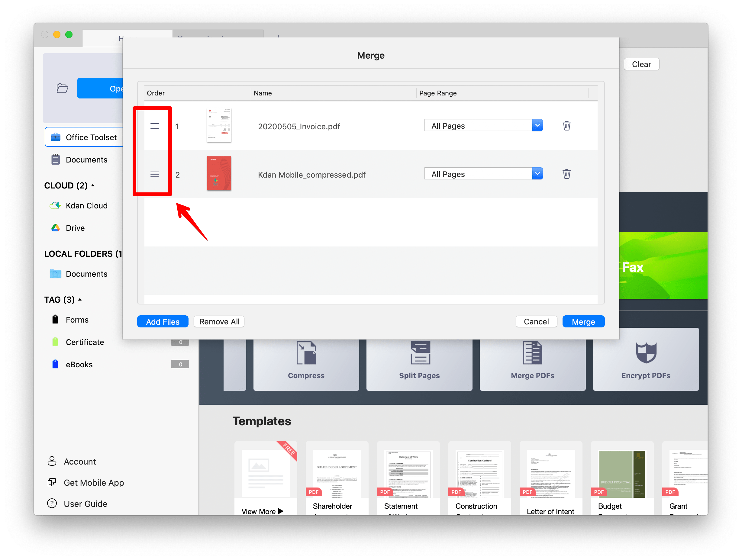This screenshot has height=560, width=742.
Task: Delete 20200505_Invoice.pdf using trash icon
Action: (566, 126)
